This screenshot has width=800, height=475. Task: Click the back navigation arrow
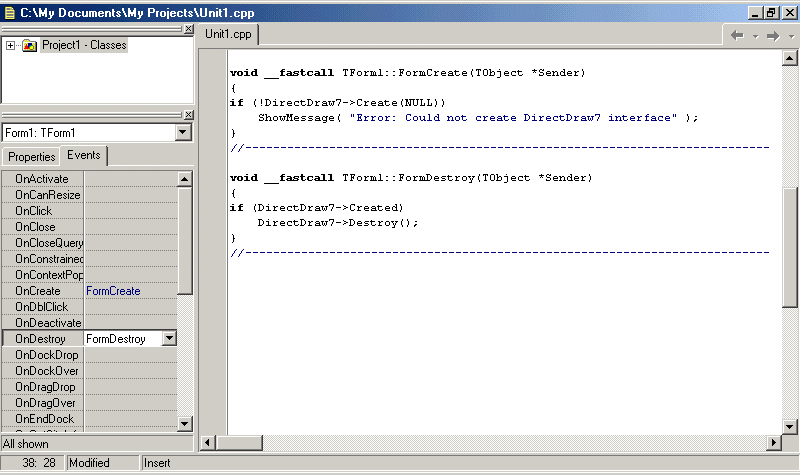pos(737,35)
